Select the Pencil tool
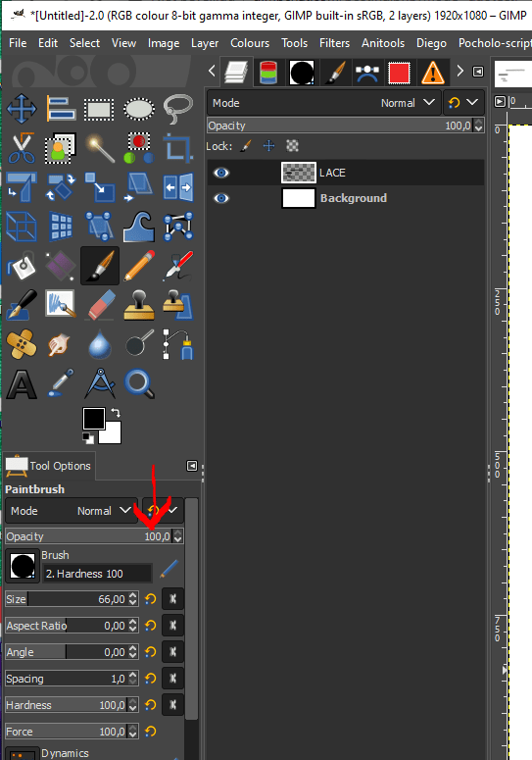The height and width of the screenshot is (760, 532). 139,266
